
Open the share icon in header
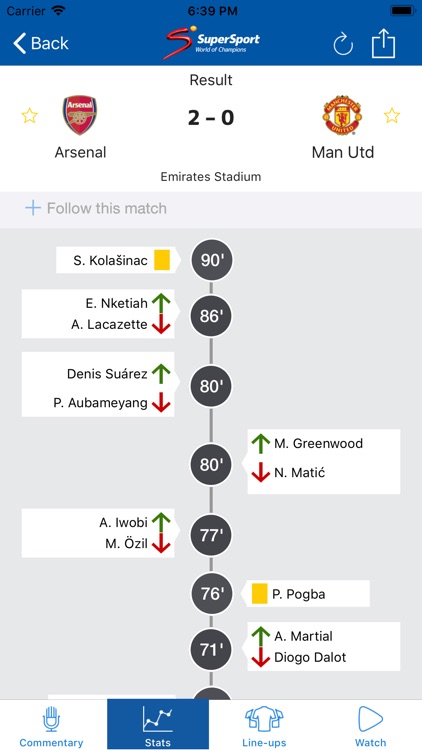point(384,43)
